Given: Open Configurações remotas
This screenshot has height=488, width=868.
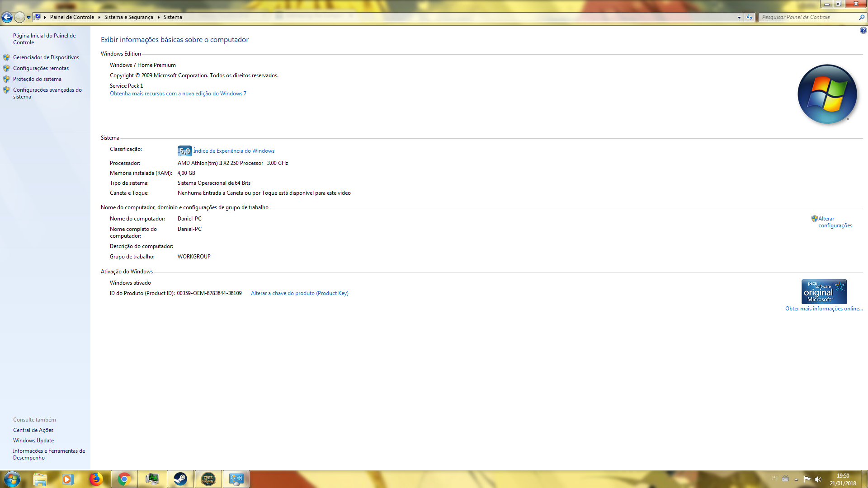Looking at the screenshot, I should pos(41,68).
